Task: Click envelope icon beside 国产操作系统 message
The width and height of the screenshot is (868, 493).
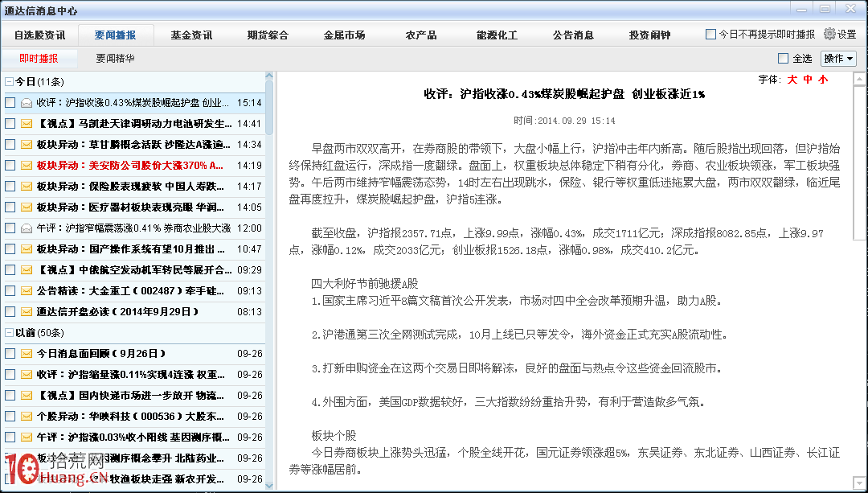Action: point(26,249)
